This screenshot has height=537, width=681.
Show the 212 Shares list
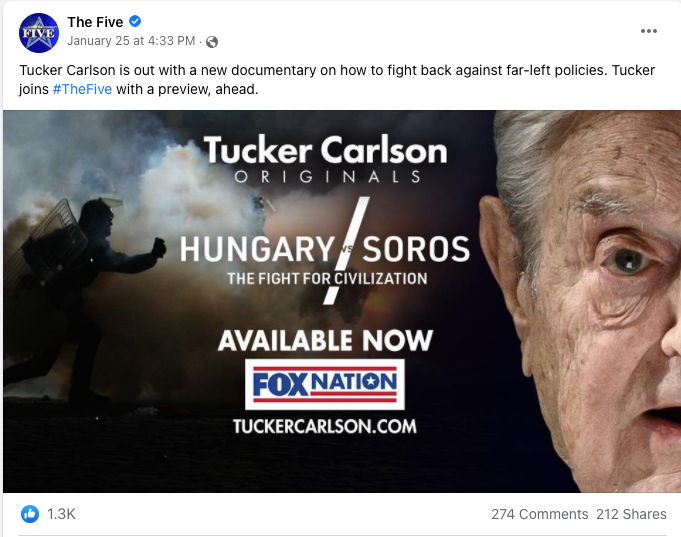631,514
